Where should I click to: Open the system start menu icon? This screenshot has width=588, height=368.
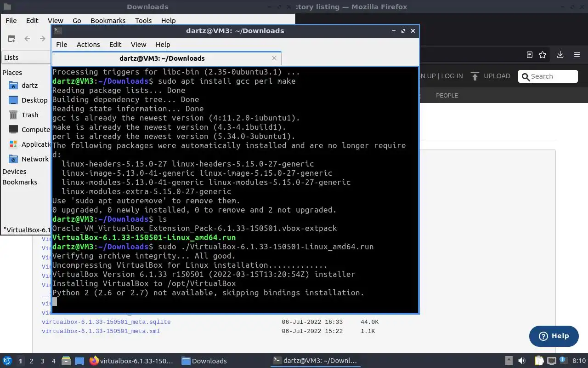(x=7, y=361)
